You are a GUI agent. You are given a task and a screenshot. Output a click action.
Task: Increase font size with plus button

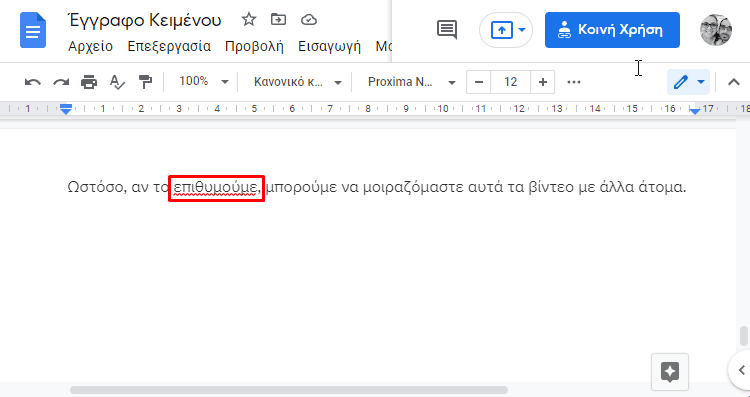point(542,82)
